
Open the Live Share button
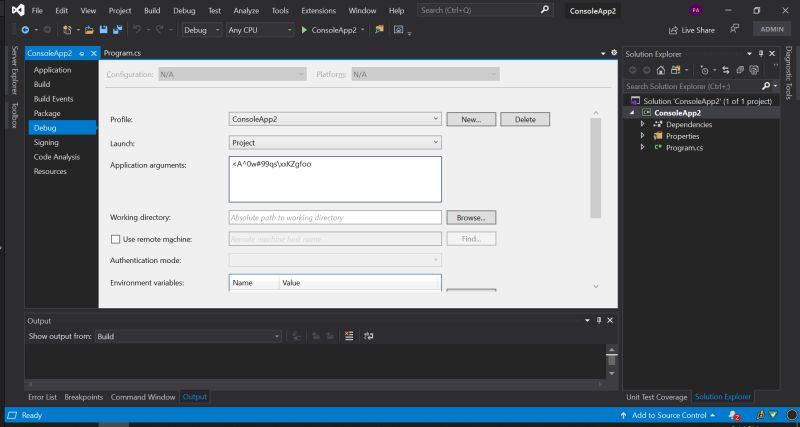[x=691, y=30]
